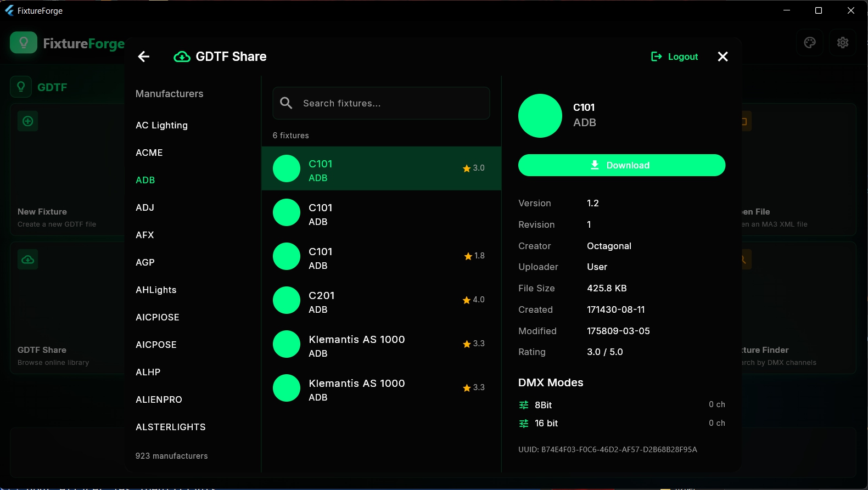The height and width of the screenshot is (490, 868).
Task: Select C101 fixture rated 3.0
Action: (381, 168)
